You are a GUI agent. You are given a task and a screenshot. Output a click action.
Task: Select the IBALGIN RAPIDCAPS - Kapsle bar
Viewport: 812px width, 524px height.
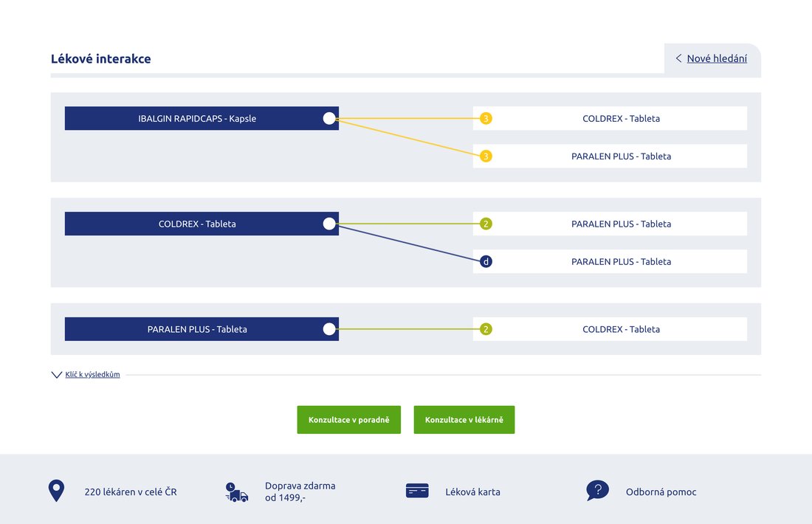[197, 118]
